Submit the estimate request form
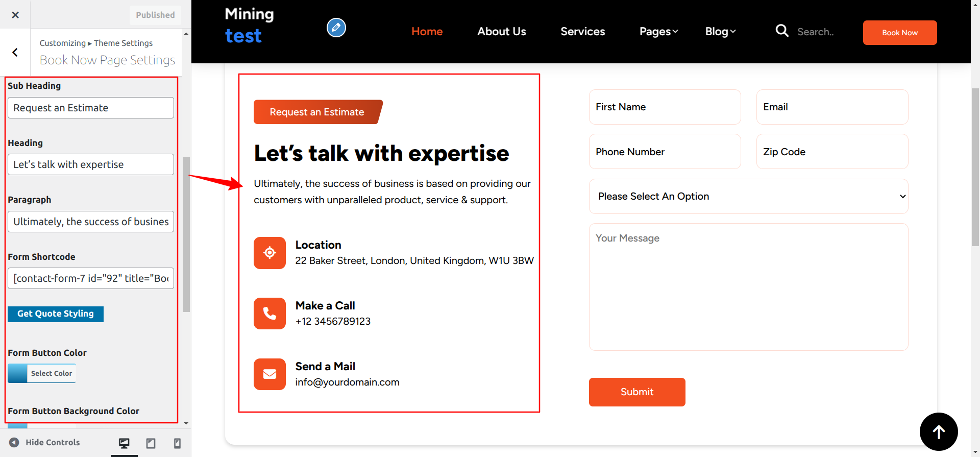Screen dimensions: 980x457 (636, 392)
